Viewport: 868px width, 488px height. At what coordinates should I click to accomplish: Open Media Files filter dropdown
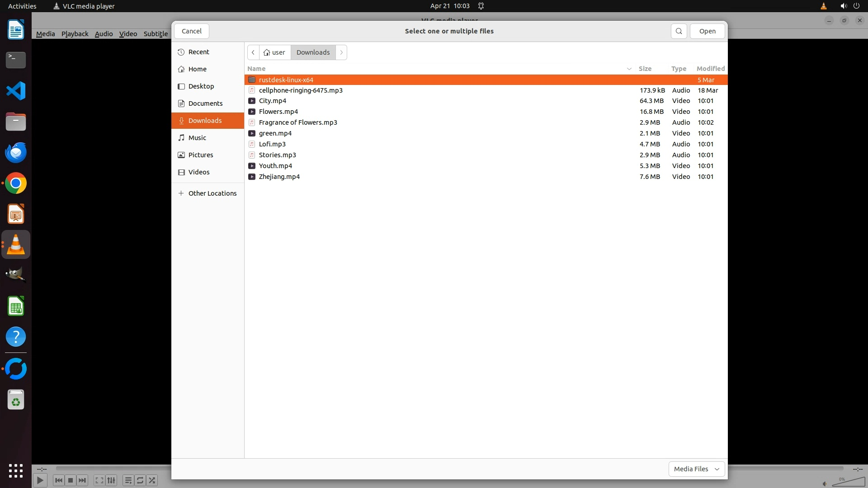pos(696,469)
